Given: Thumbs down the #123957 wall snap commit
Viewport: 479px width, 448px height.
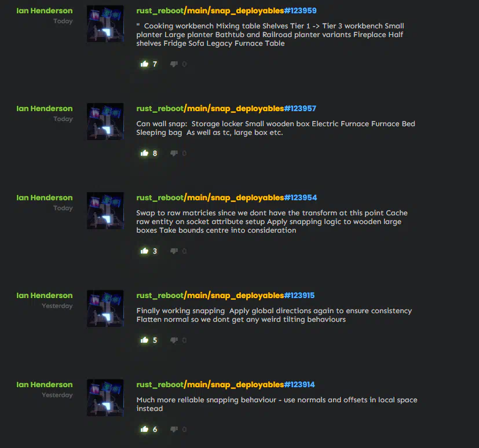Looking at the screenshot, I should pos(174,153).
